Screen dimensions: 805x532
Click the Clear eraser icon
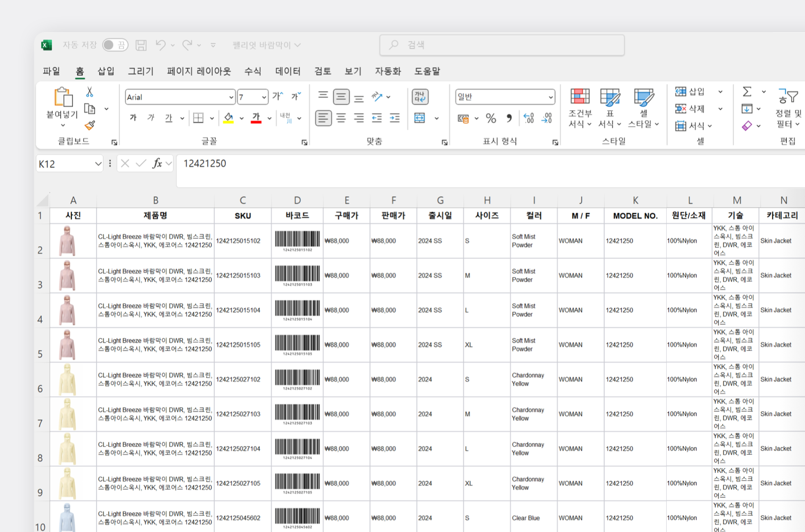coord(747,126)
